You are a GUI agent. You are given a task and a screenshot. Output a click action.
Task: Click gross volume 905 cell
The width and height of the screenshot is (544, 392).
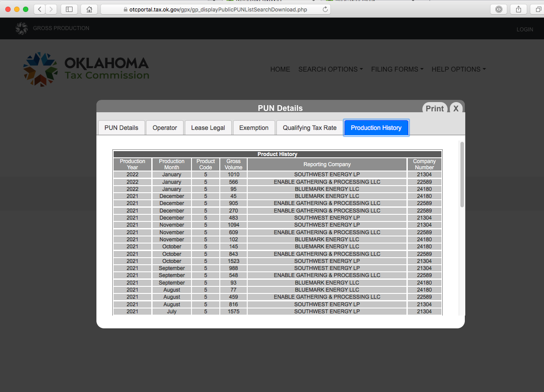234,203
